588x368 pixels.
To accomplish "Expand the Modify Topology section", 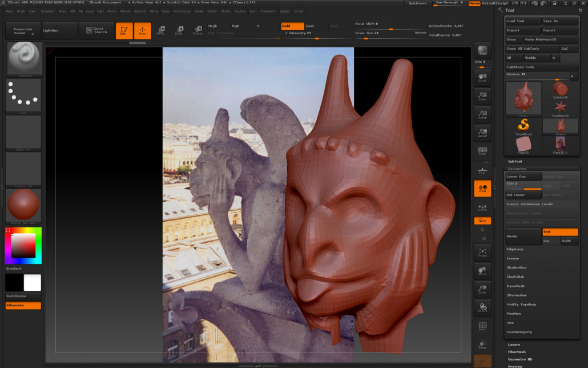I will pyautogui.click(x=521, y=304).
